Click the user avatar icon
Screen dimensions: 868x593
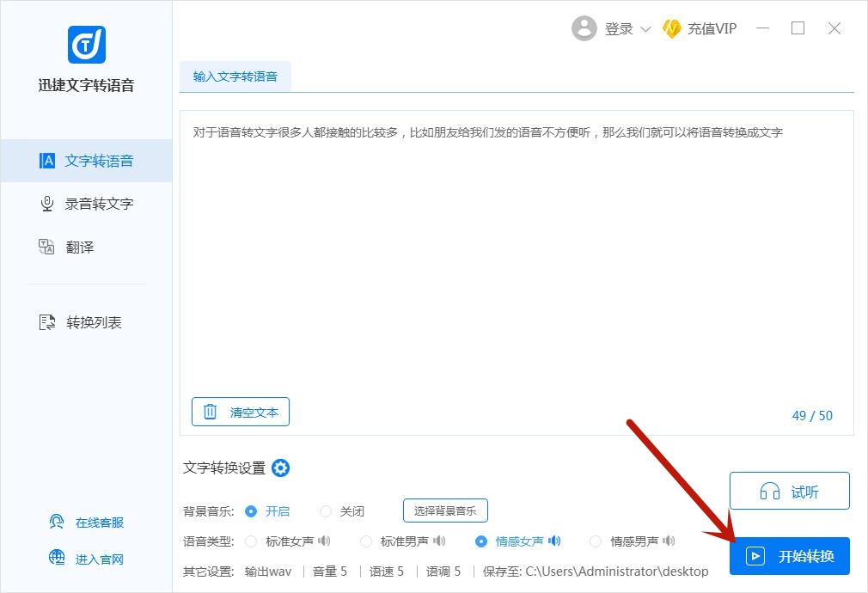click(584, 28)
